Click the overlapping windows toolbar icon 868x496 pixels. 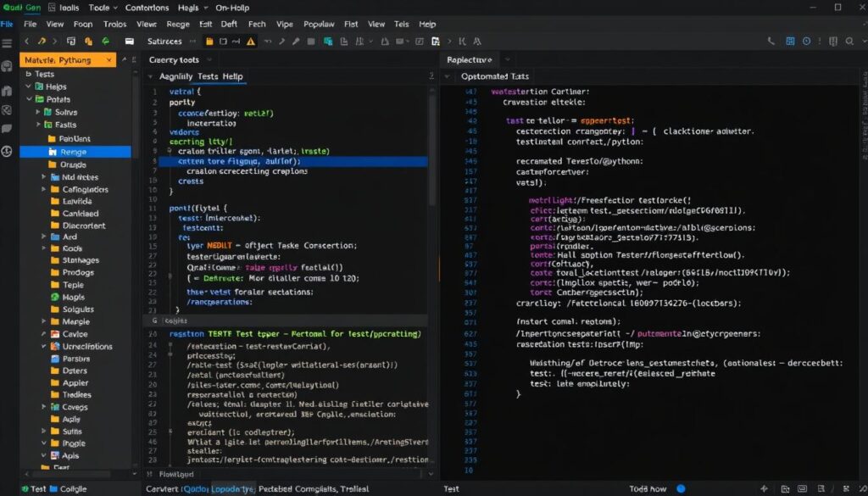(71, 42)
